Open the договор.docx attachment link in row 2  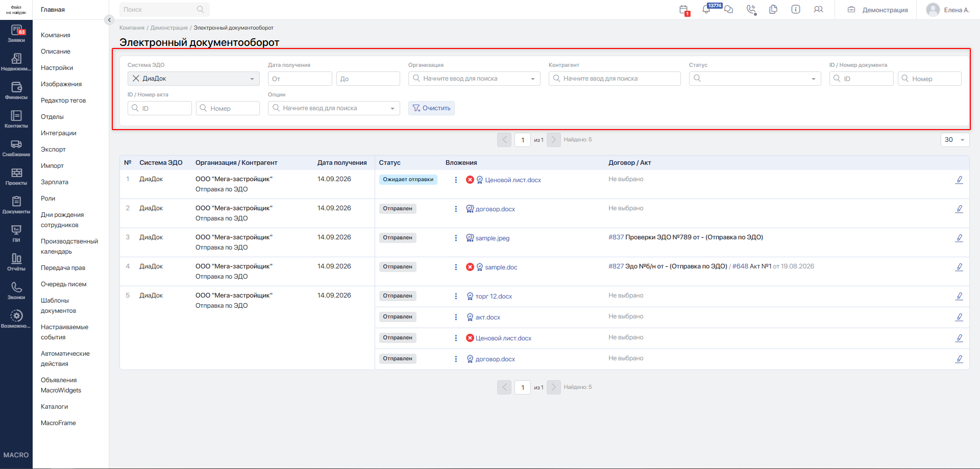pyautogui.click(x=495, y=209)
